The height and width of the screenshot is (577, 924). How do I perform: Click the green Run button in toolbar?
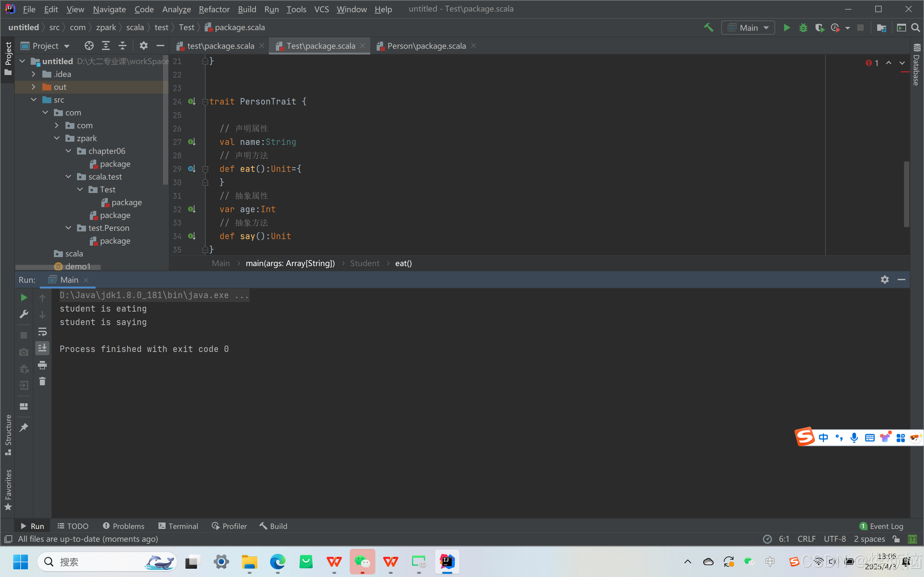(787, 28)
